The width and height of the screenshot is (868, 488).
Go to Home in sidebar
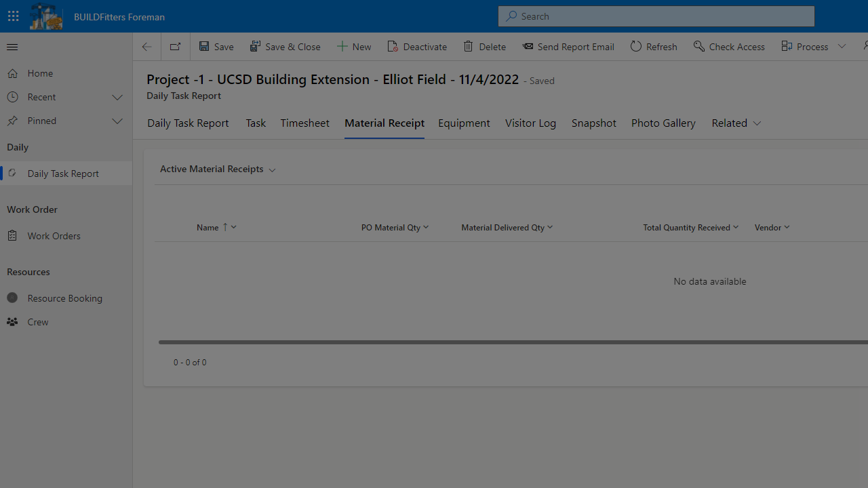point(66,73)
